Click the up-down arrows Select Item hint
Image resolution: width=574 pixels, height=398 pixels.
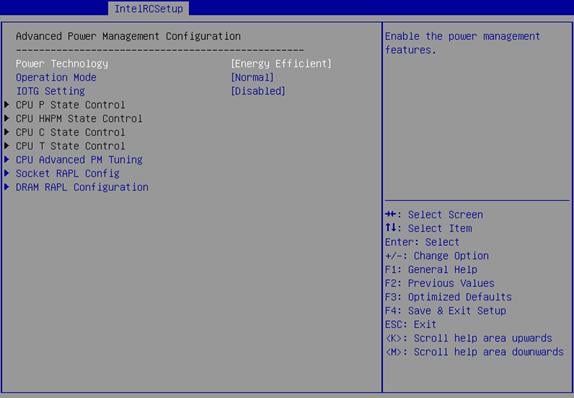[x=429, y=228]
